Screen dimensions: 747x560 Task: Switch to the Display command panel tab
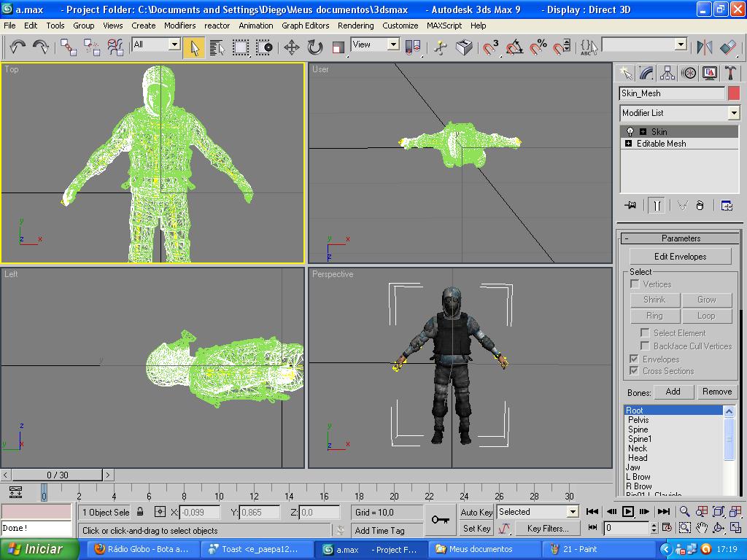(709, 73)
